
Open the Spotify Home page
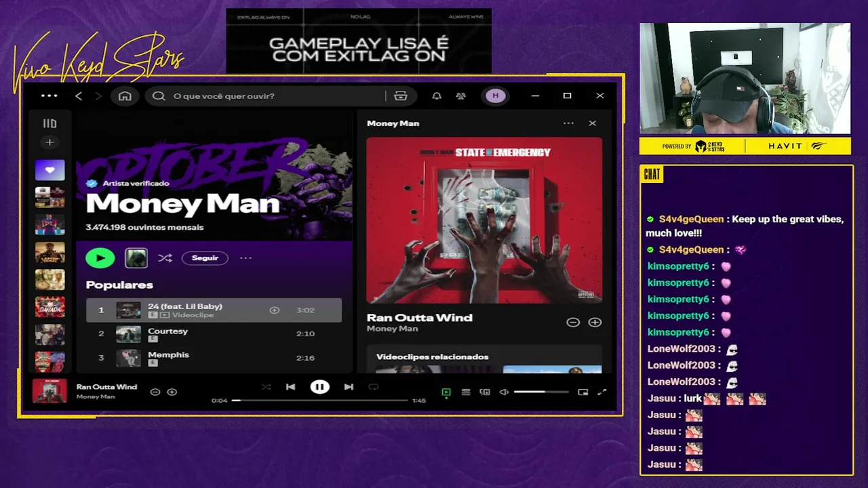pos(125,96)
